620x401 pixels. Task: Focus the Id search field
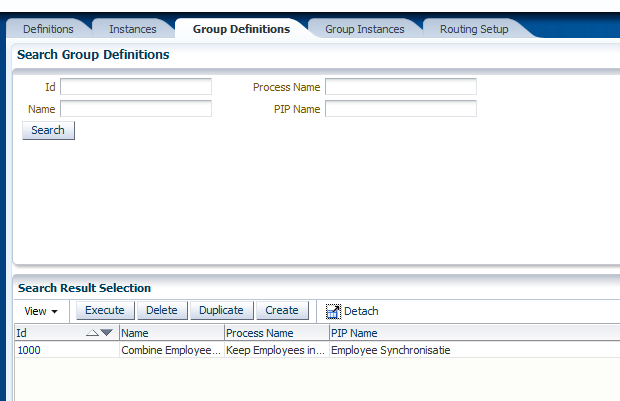pyautogui.click(x=136, y=87)
